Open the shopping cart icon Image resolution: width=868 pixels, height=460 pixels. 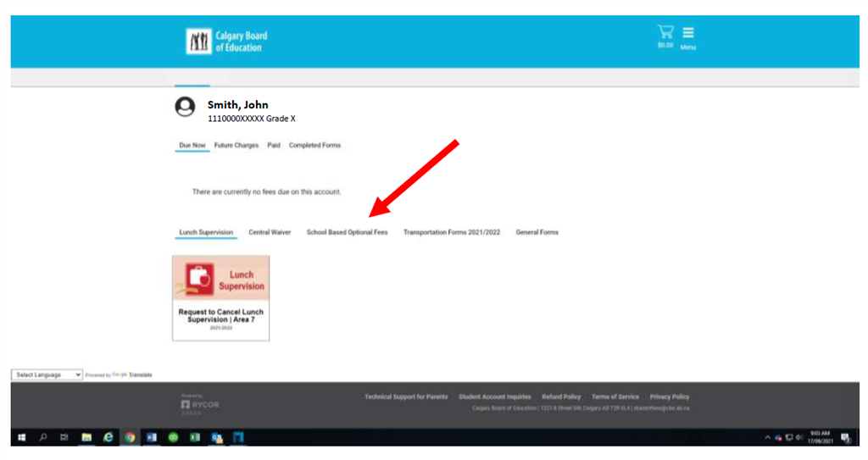(665, 33)
